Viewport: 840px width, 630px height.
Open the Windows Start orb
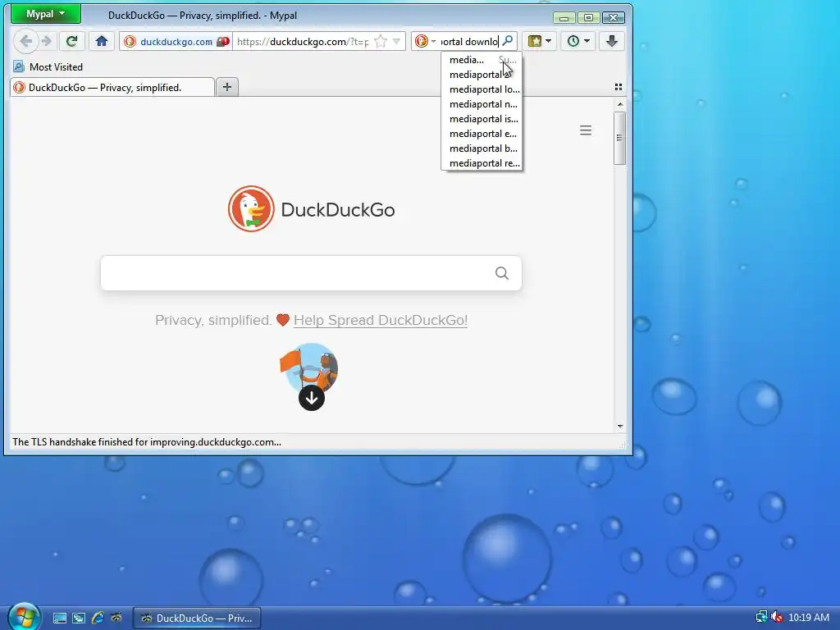(x=24, y=616)
